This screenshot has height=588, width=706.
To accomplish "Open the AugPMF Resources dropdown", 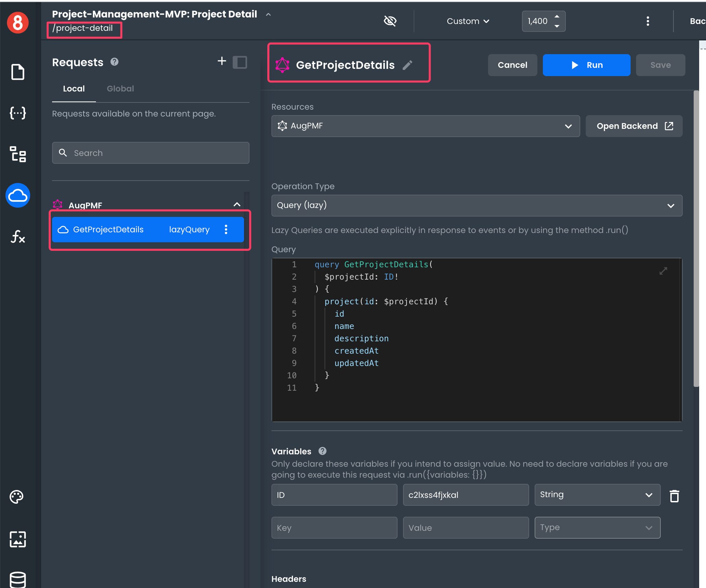I will click(425, 126).
